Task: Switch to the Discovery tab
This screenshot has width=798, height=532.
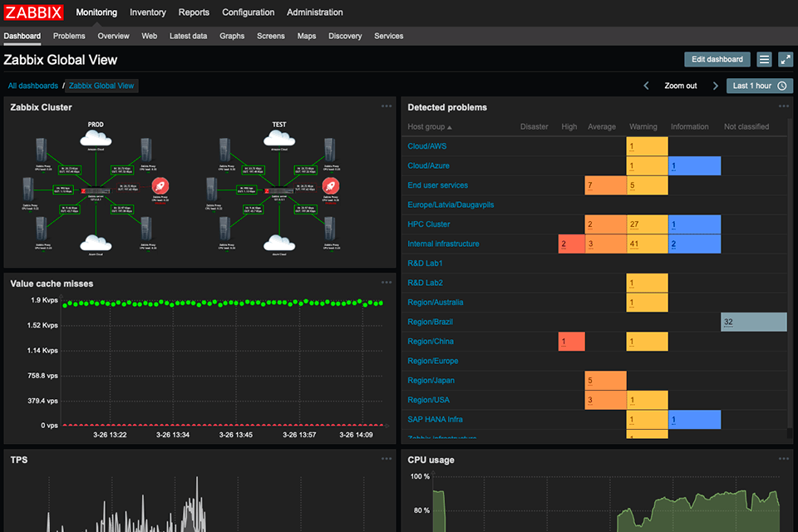Action: pyautogui.click(x=344, y=36)
